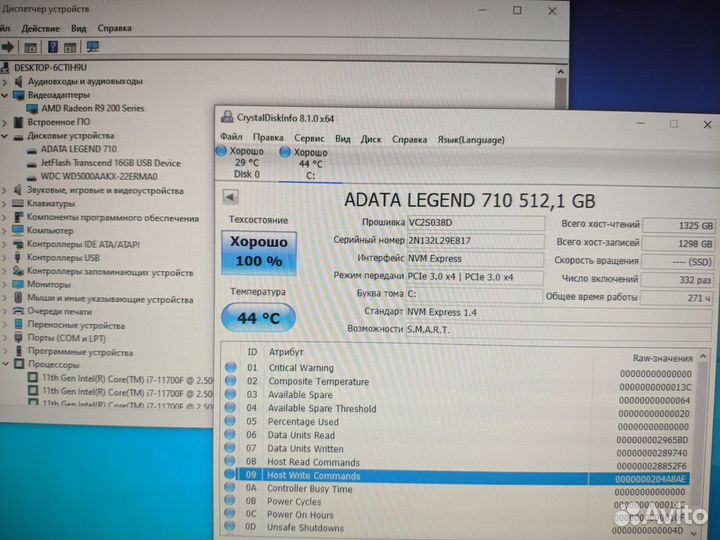Viewport: 720px width, 540px height.
Task: Select the Power On Hours attribute row
Action: click(300, 515)
